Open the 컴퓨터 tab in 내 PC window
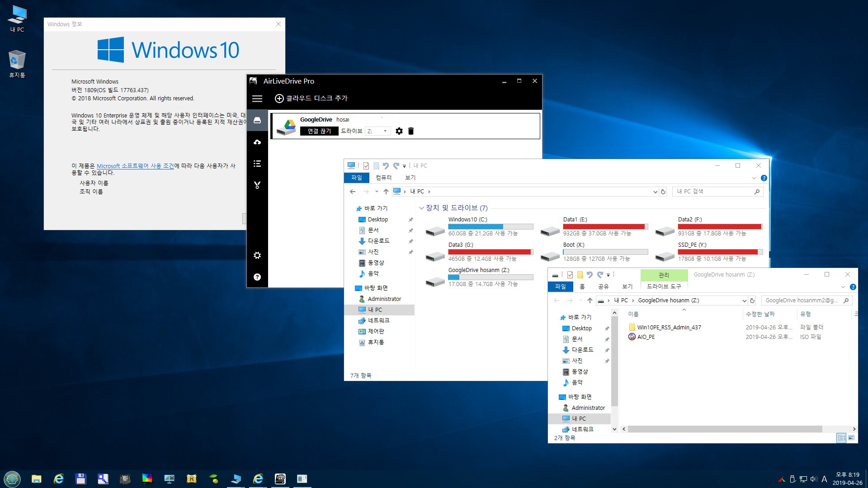Viewport: 868px width, 488px height. (x=384, y=178)
